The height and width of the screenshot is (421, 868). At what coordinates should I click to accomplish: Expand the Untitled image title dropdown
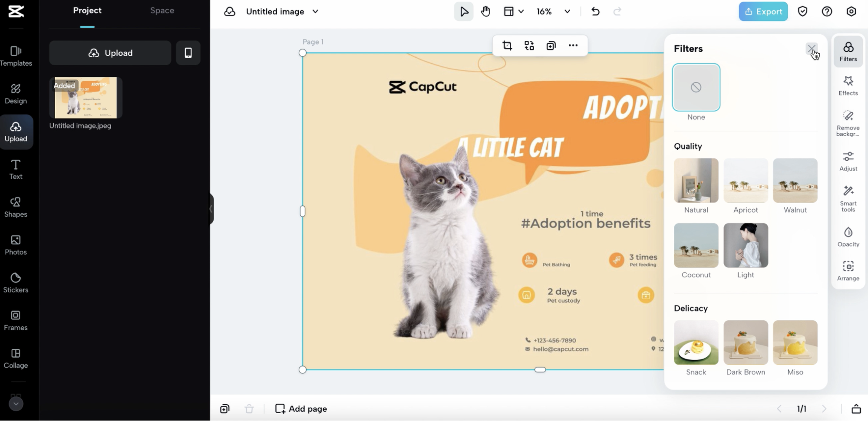pyautogui.click(x=316, y=11)
